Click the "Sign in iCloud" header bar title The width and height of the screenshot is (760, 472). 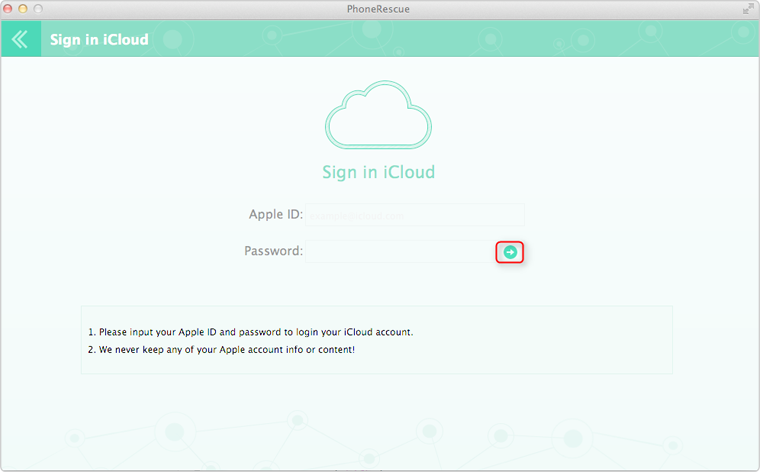click(99, 40)
